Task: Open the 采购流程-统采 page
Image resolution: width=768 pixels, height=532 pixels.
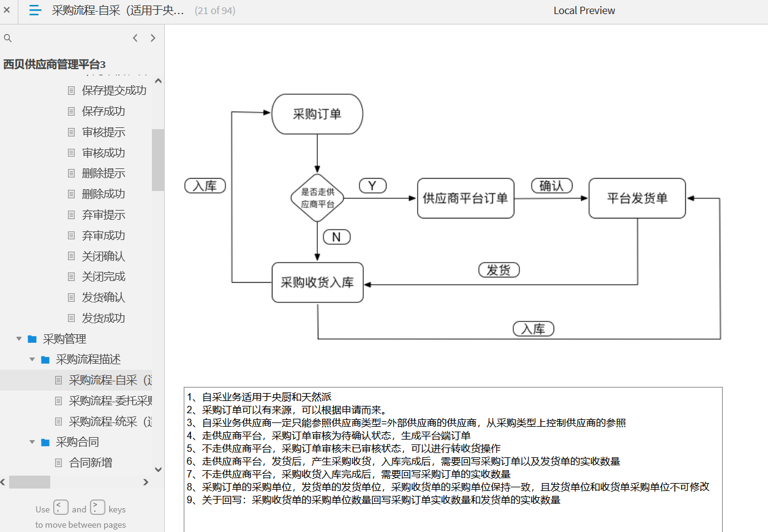Action: coord(110,422)
